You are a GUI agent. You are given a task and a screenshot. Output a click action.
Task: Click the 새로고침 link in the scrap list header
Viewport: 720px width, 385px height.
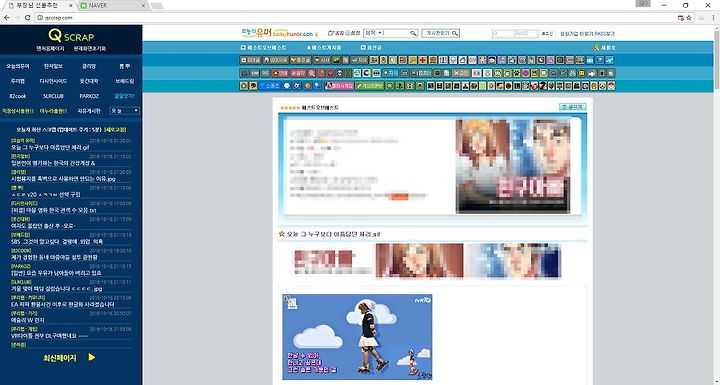click(x=115, y=130)
